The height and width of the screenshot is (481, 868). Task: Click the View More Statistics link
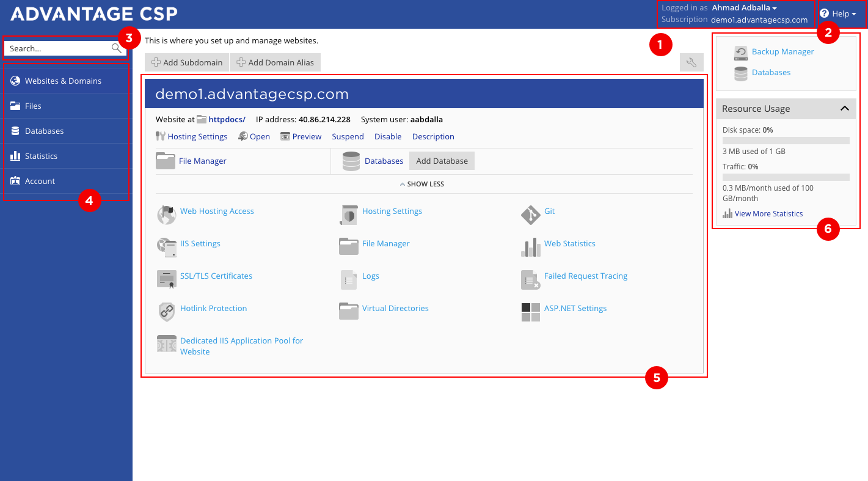(x=768, y=213)
